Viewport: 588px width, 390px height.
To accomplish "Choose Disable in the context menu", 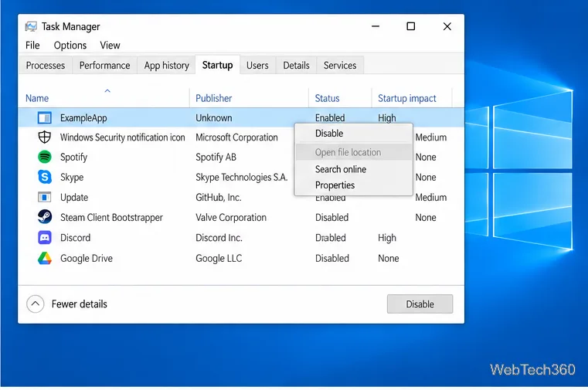I will [354, 134].
